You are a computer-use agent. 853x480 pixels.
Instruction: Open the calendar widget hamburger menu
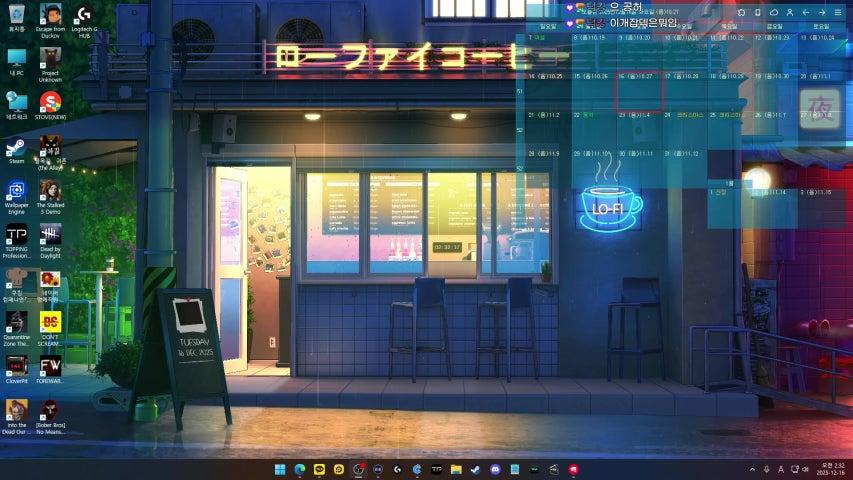click(x=837, y=11)
